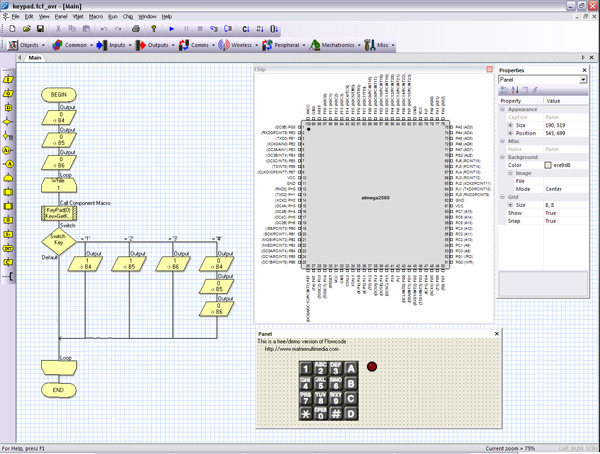This screenshot has width=600, height=454.
Task: Select the Input icon in left flowchart toolbar
Action: (x=8, y=80)
